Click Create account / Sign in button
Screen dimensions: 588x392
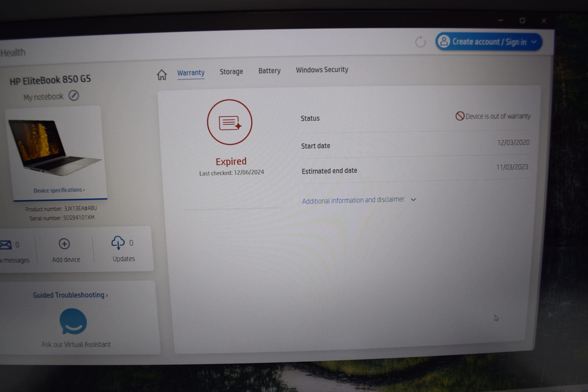489,42
